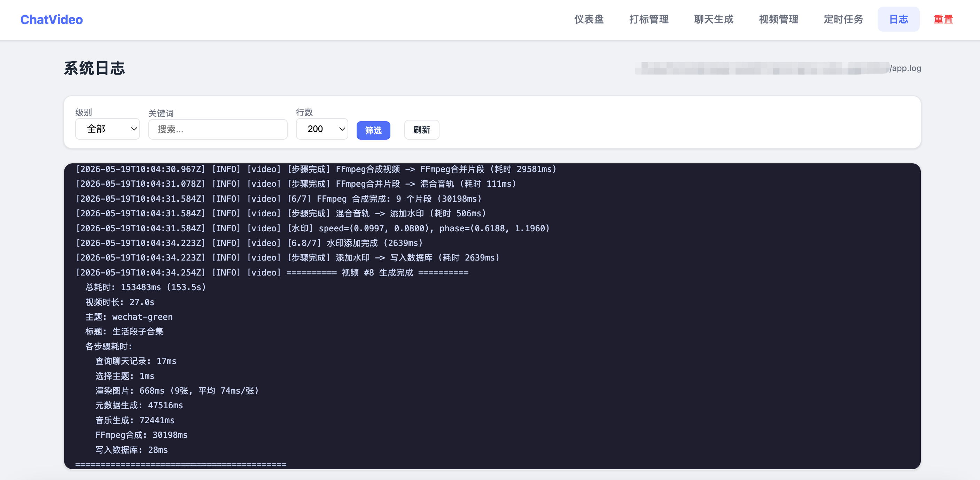Click the 各步骤耗时 line
The image size is (980, 480).
pyautogui.click(x=109, y=347)
